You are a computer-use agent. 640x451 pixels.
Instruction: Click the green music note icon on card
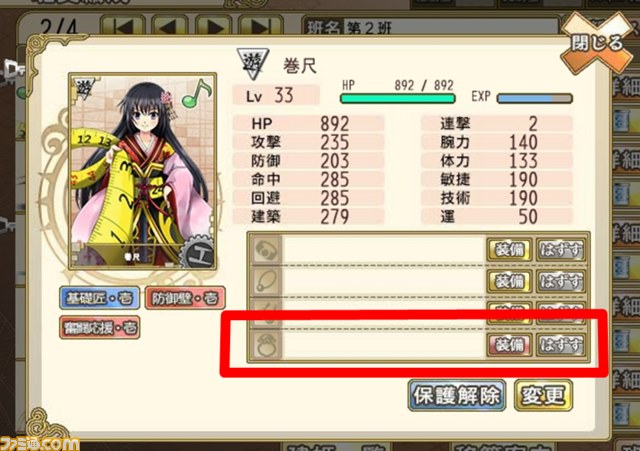tap(196, 93)
